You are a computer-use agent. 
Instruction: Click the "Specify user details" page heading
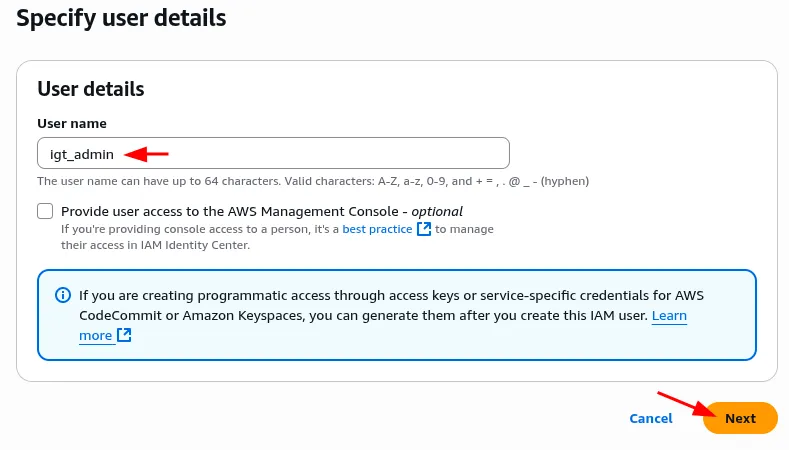121,18
